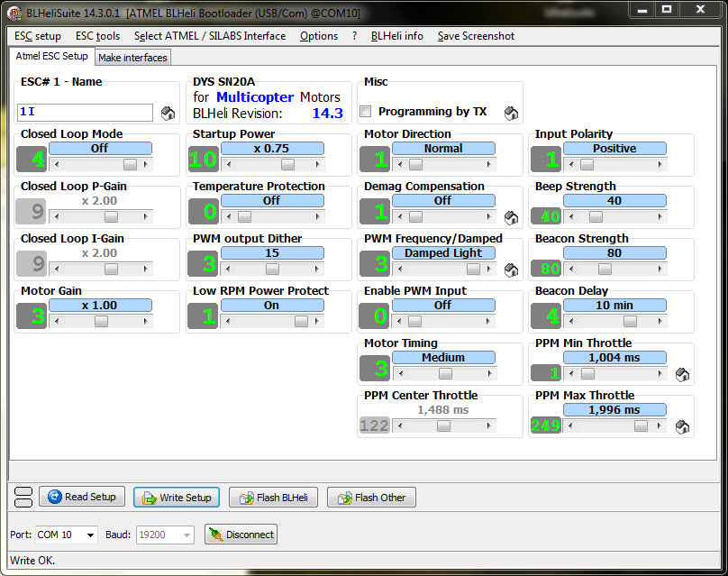The width and height of the screenshot is (728, 576).
Task: Enable the Programming by TX checkbox
Action: pos(366,112)
